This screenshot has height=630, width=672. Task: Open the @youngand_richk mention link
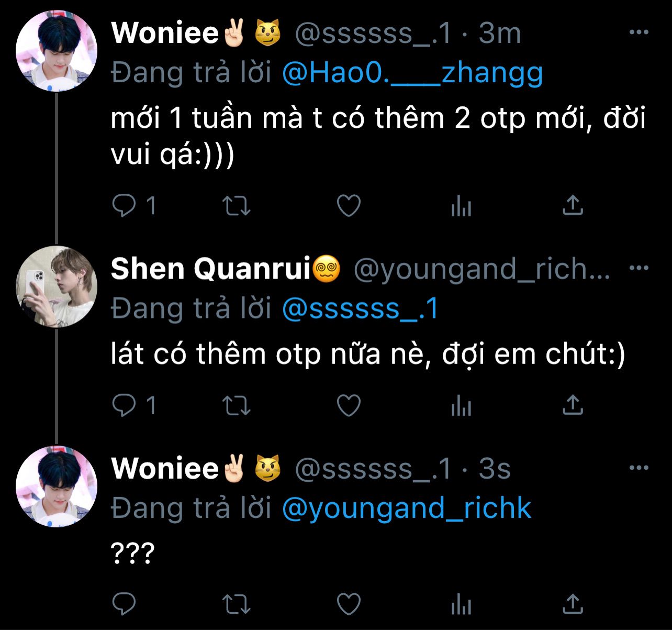(406, 508)
